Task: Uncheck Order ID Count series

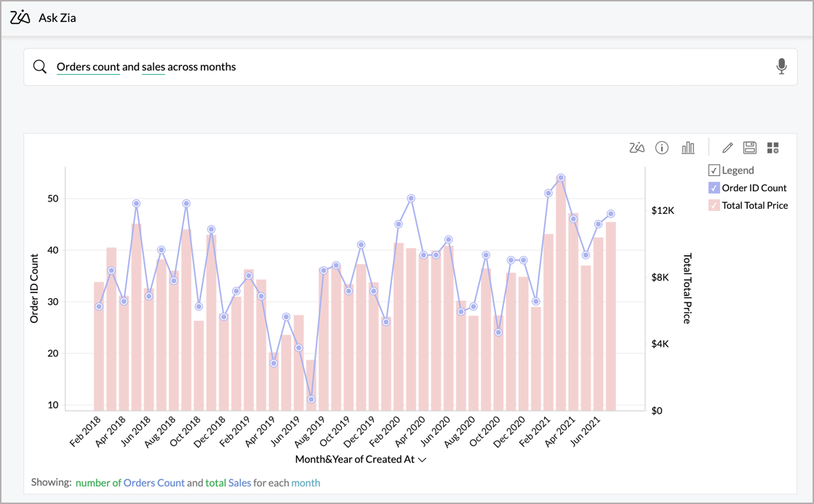Action: tap(714, 188)
